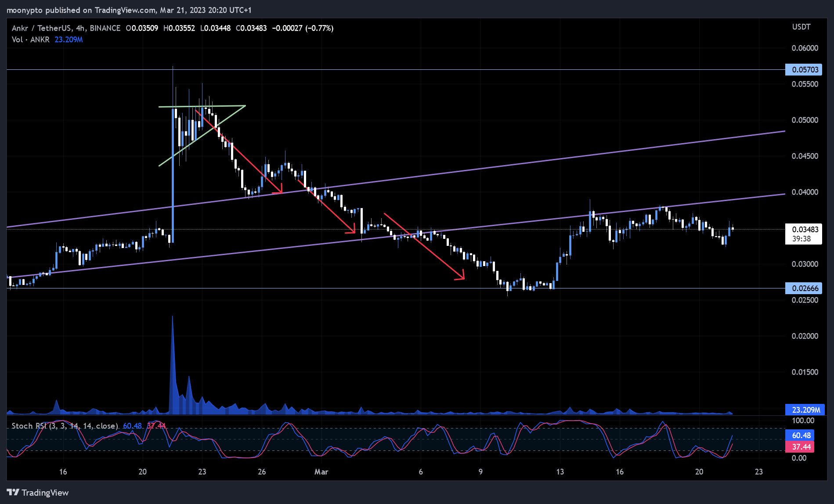Click the Stoch RSI legend value 60.48

point(132,426)
